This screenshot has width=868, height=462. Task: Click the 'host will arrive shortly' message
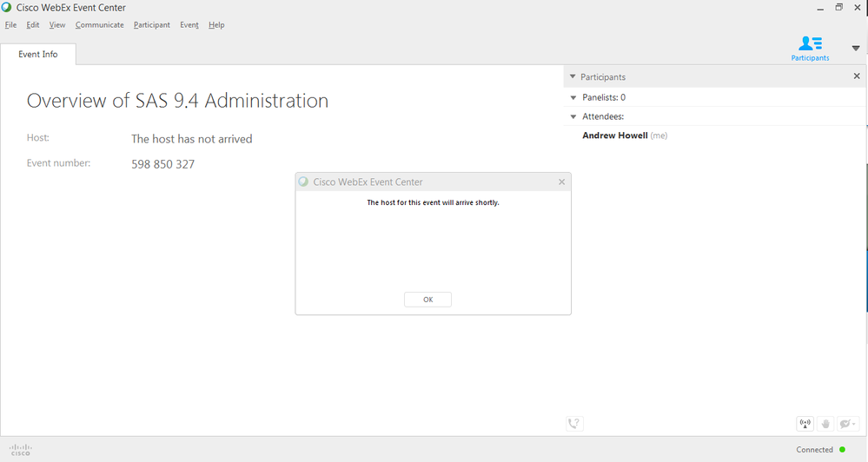point(433,202)
